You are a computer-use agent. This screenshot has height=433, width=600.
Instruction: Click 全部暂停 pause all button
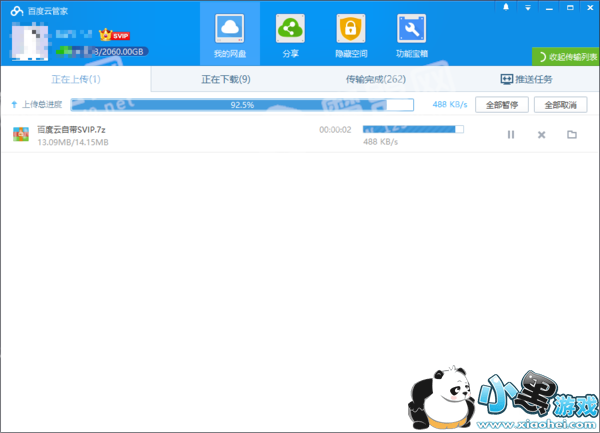(x=502, y=105)
